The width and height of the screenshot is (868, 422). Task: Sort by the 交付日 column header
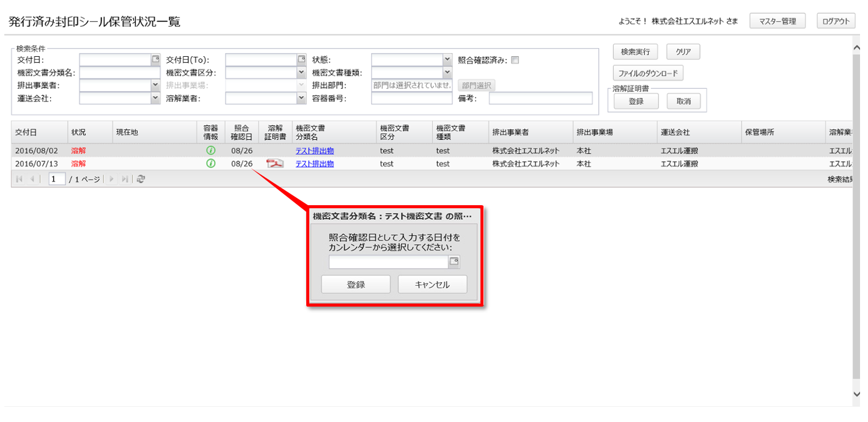click(x=26, y=132)
